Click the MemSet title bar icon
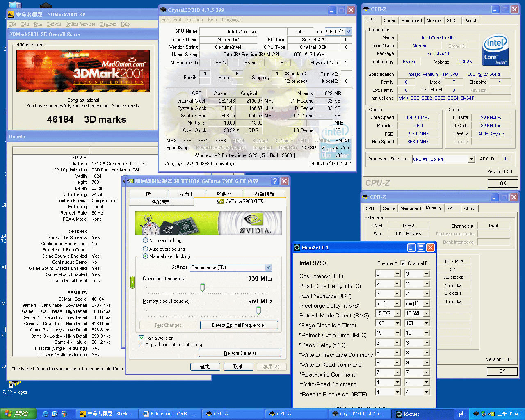The width and height of the screenshot is (525, 420). click(x=297, y=247)
